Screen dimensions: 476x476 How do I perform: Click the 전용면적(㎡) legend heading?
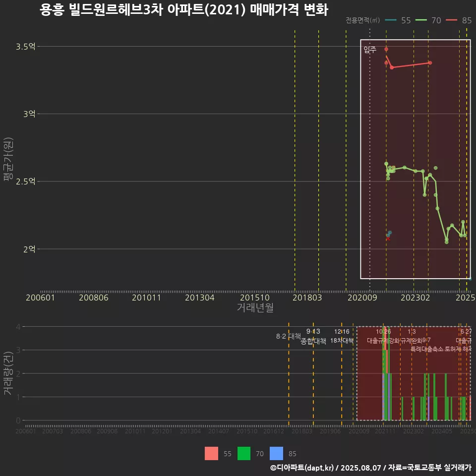pos(363,20)
